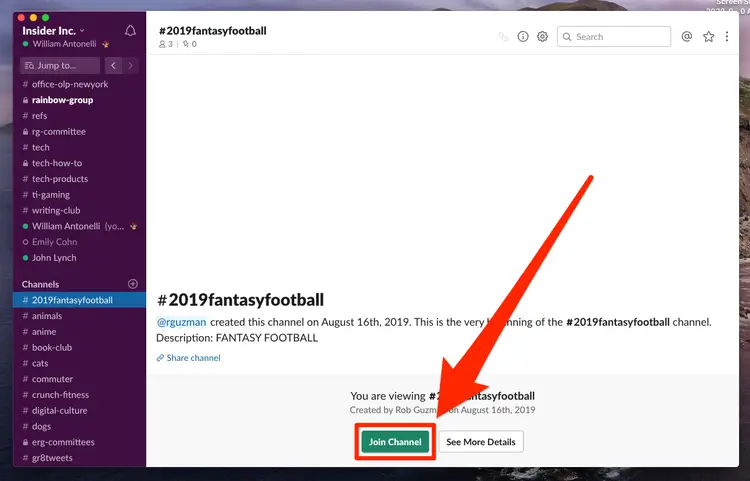Expand the Insider Inc. workspace menu
The image size is (750, 481).
53,31
